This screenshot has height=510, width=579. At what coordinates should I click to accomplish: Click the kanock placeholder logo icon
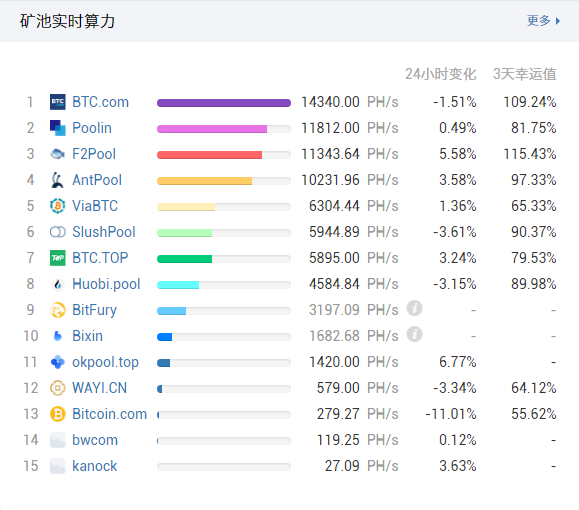tap(58, 466)
